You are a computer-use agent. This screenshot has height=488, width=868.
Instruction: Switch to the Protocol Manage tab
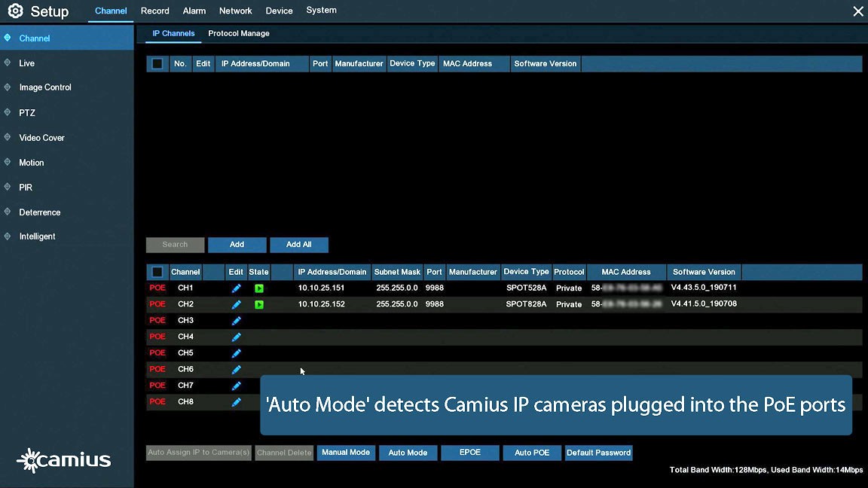238,34
